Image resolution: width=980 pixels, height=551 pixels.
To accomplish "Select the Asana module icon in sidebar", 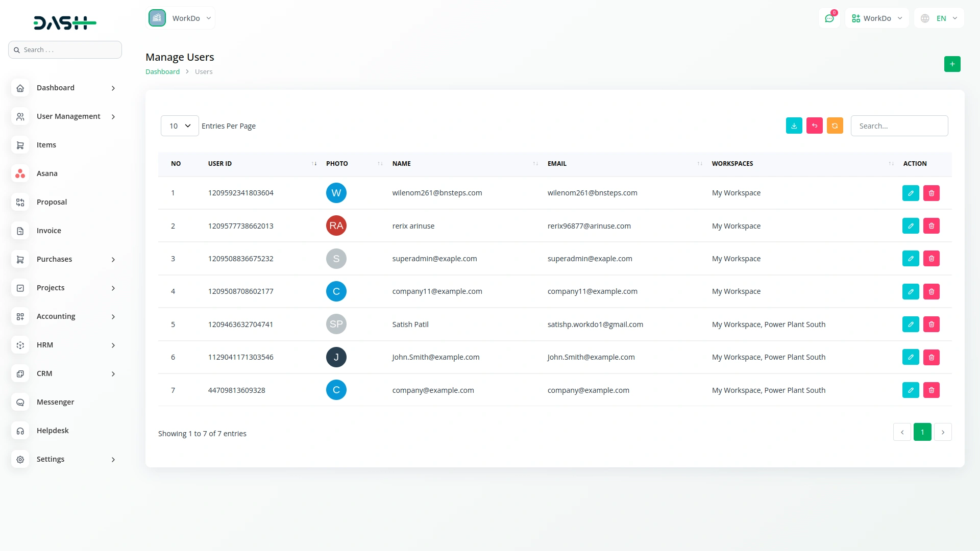I will click(x=20, y=173).
